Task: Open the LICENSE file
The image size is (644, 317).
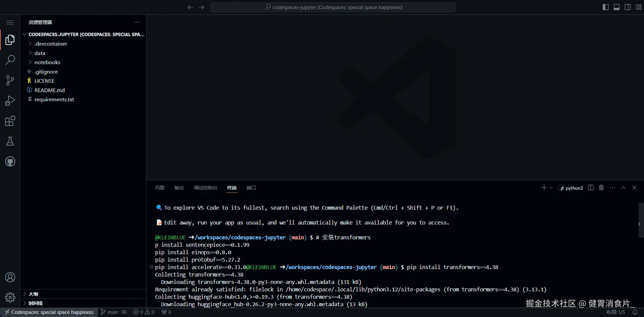Action: 83,81
